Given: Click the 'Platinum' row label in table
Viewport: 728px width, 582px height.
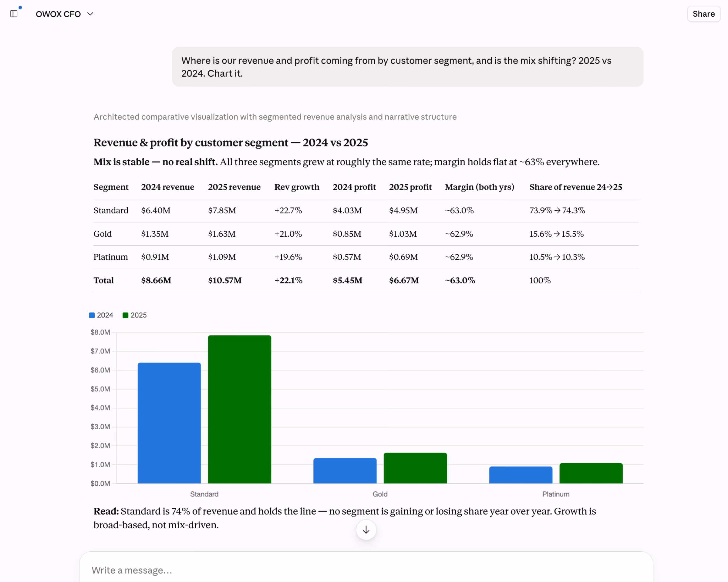Looking at the screenshot, I should [110, 257].
